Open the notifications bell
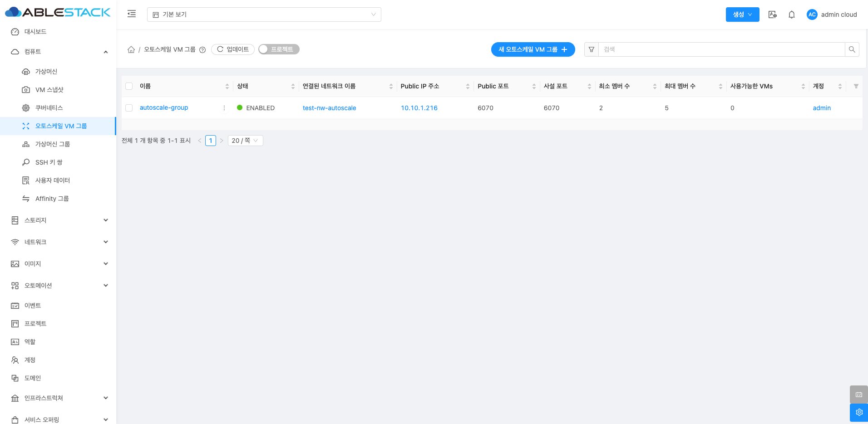Viewport: 868px width, 424px height. [791, 15]
